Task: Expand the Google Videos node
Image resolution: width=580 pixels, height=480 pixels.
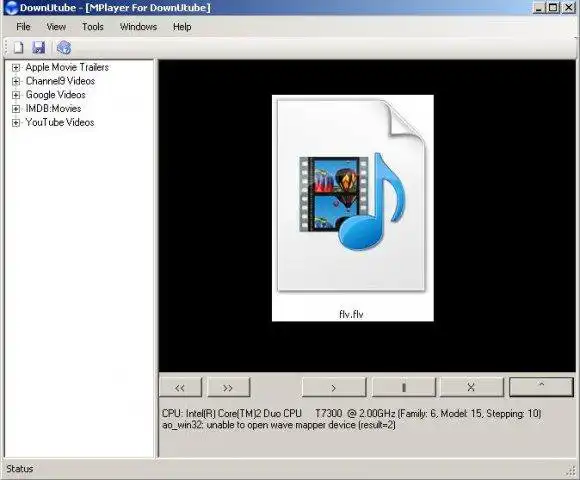Action: pos(16,95)
